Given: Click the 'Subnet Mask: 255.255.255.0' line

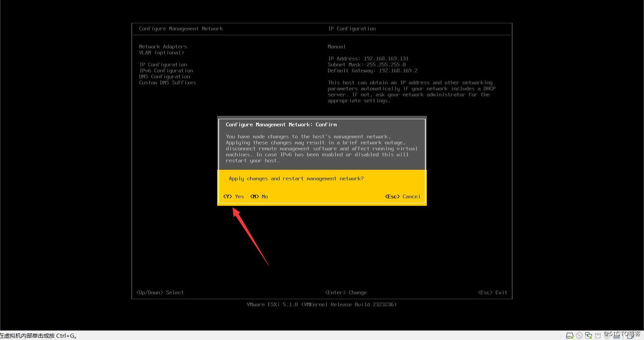Looking at the screenshot, I should pos(367,64).
